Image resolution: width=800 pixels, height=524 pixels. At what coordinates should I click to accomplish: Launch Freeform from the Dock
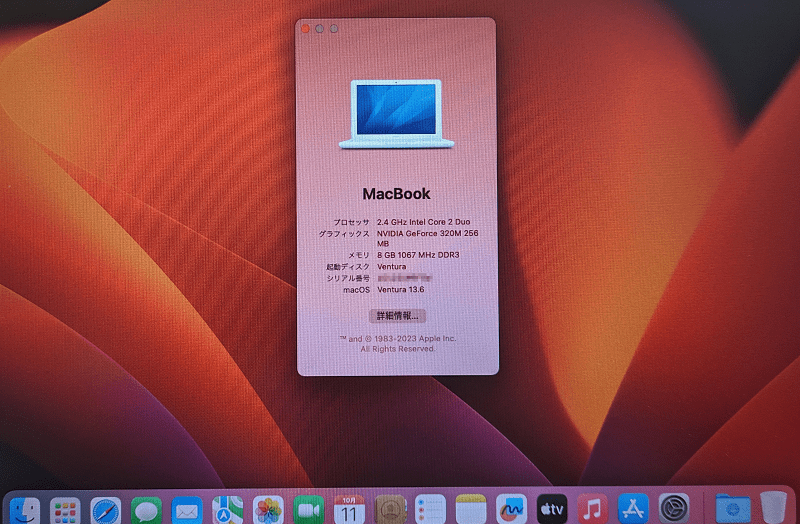(511, 510)
